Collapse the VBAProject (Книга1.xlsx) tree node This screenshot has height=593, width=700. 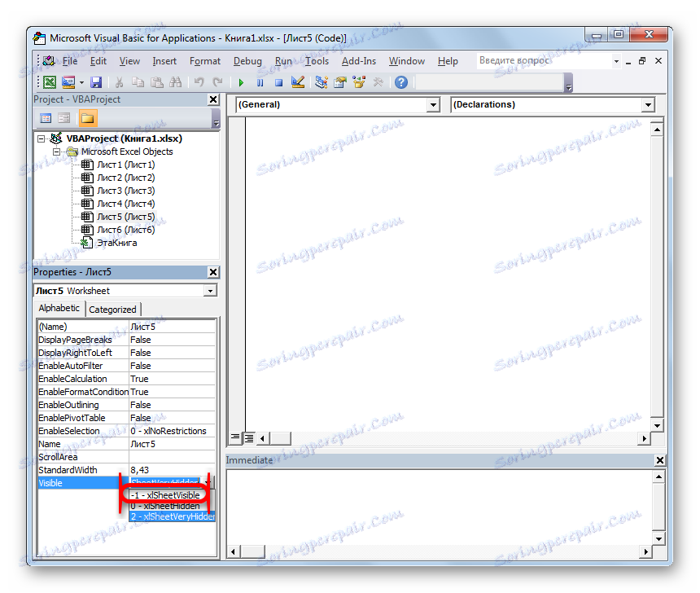click(42, 139)
